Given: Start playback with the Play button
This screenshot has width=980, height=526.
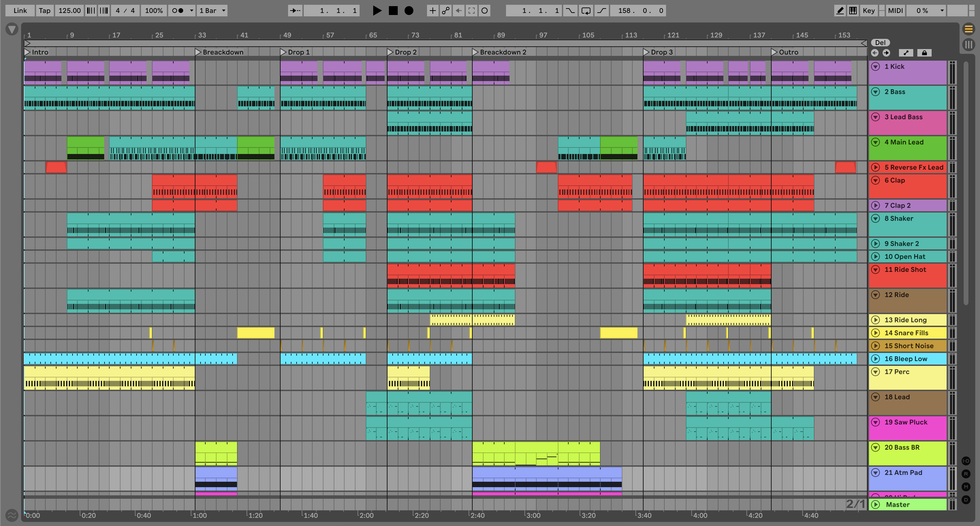Looking at the screenshot, I should (377, 11).
